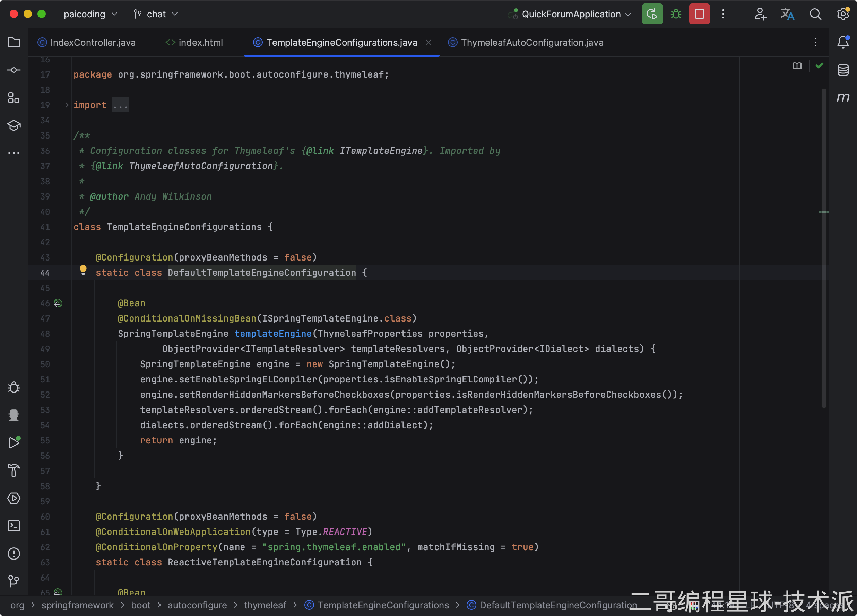
Task: Switch to IndexController.java tab
Action: [x=93, y=43]
